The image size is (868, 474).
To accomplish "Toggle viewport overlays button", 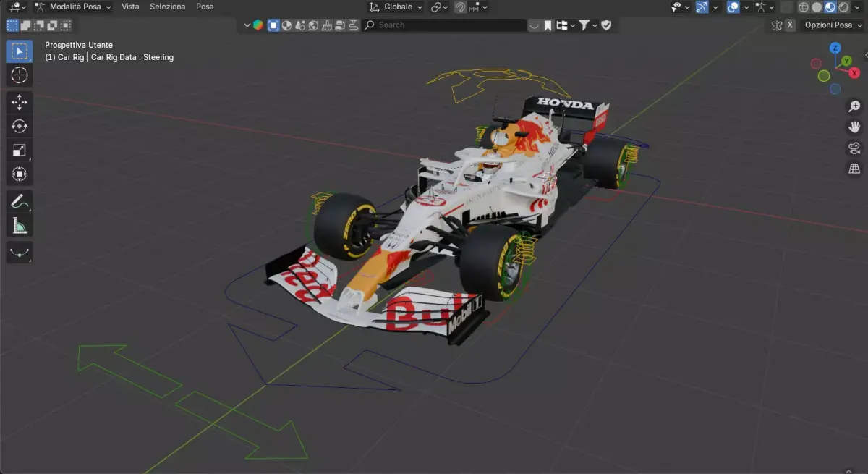I will pyautogui.click(x=733, y=7).
